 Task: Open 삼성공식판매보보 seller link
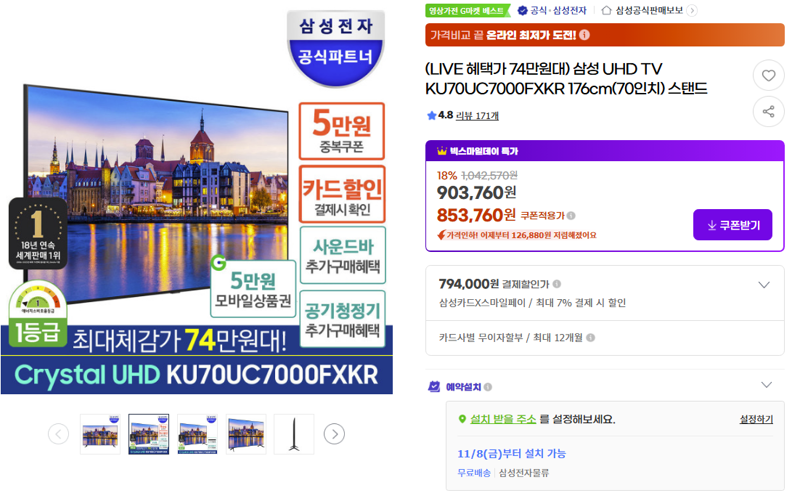coord(649,10)
